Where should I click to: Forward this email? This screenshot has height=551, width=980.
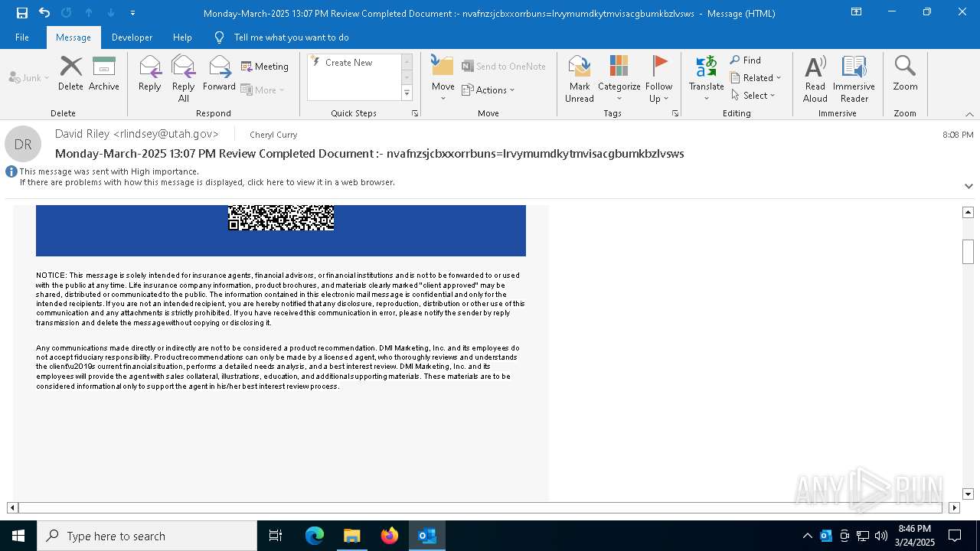[x=219, y=74]
